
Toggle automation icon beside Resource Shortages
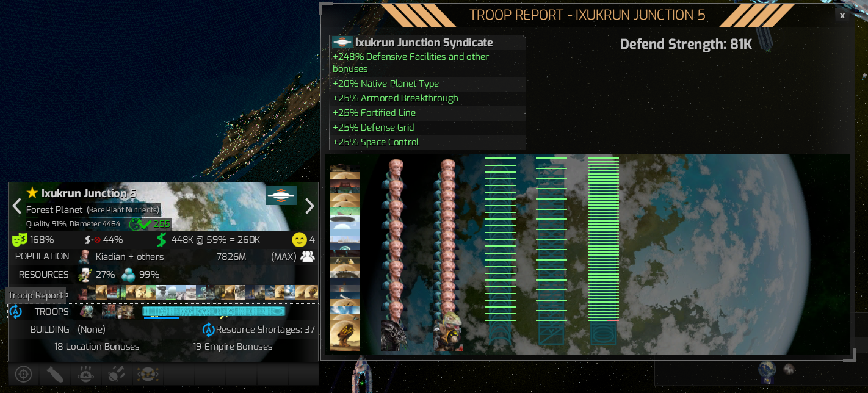(x=208, y=330)
